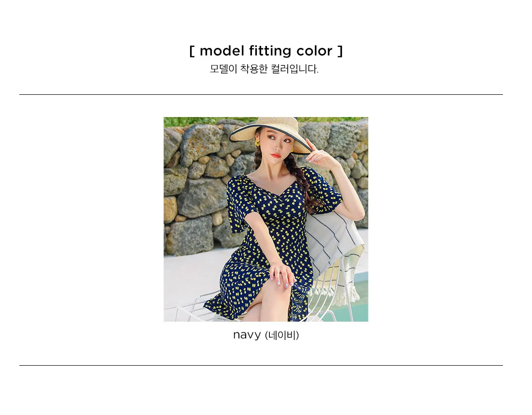
Task: Click the "navy" color label text
Action: tap(247, 335)
